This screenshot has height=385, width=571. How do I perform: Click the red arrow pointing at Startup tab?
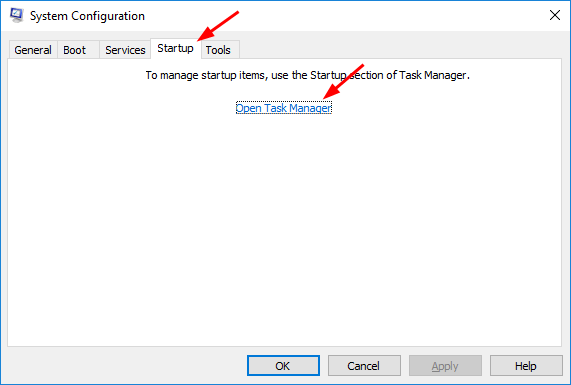point(218,26)
